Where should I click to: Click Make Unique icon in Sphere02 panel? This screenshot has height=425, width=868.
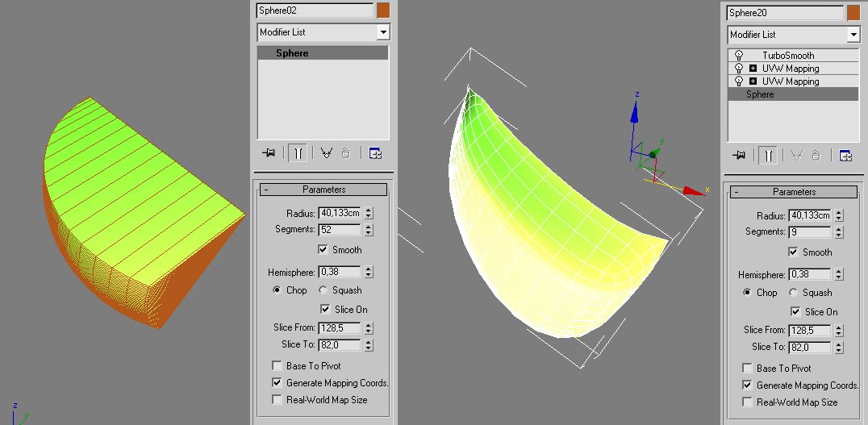[326, 153]
